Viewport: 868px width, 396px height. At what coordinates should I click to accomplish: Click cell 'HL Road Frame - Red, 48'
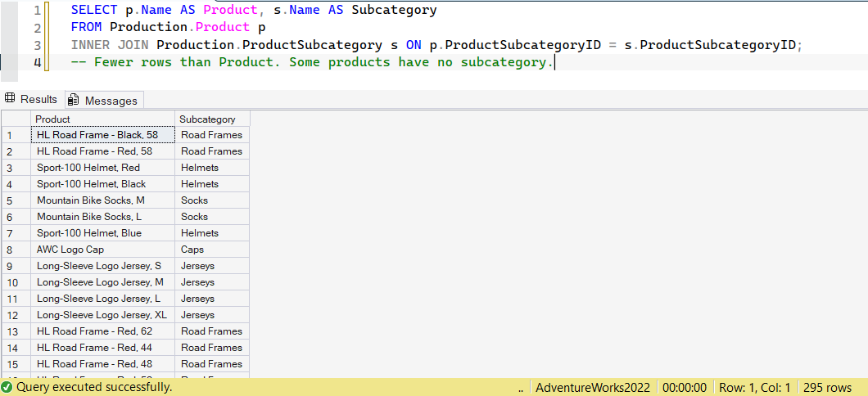point(103,364)
